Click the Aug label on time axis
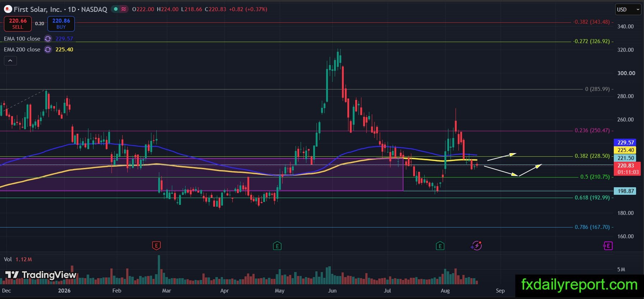Viewport: 644px width, 299px height. point(445,291)
